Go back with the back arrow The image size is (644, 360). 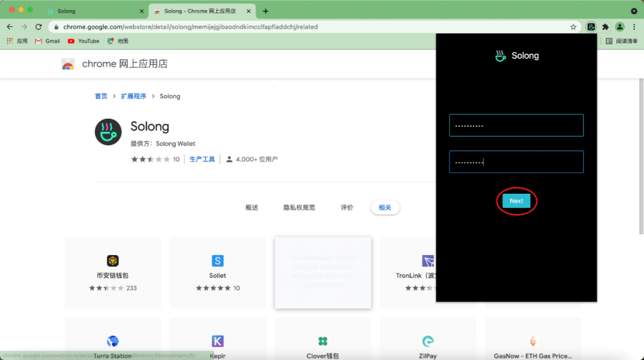(x=10, y=27)
